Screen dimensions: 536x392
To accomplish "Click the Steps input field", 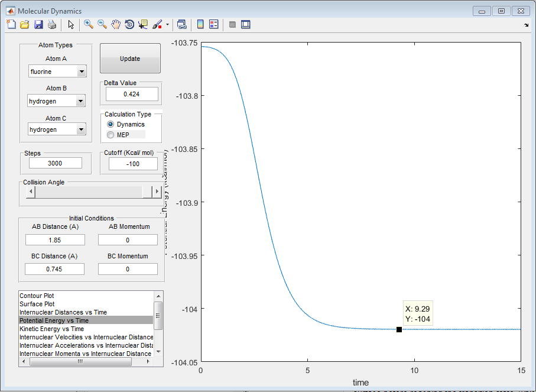I will (x=55, y=163).
